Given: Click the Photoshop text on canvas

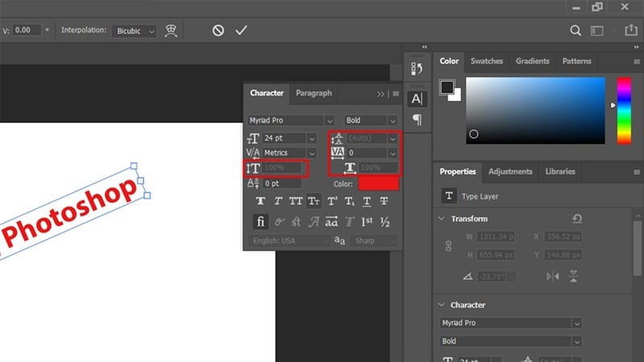Looking at the screenshot, I should 69,211.
